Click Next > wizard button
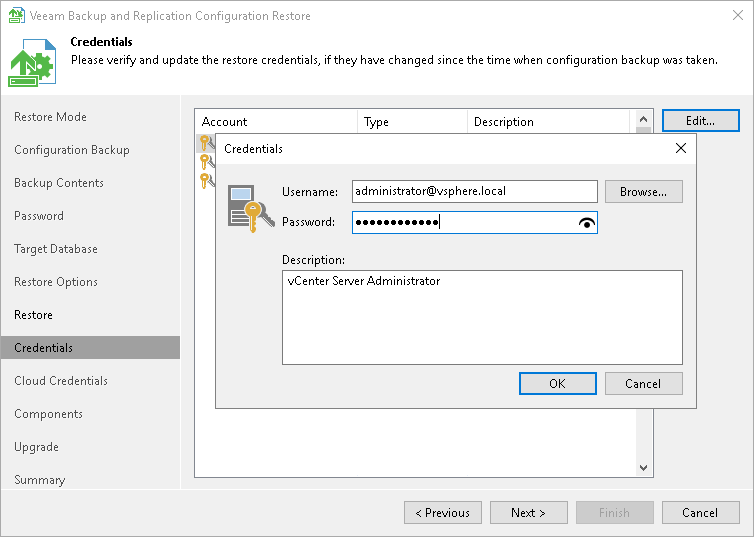The image size is (754, 537). (528, 513)
